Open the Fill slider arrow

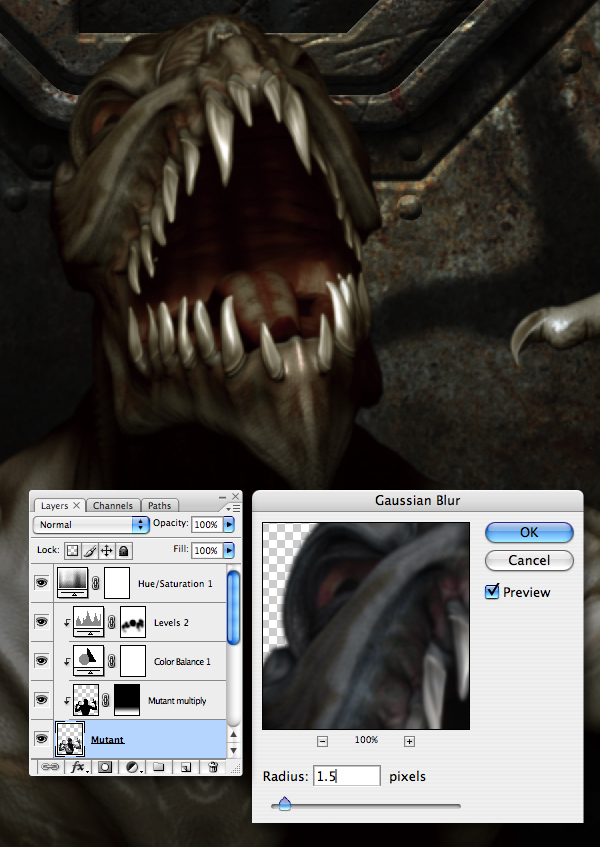point(230,550)
